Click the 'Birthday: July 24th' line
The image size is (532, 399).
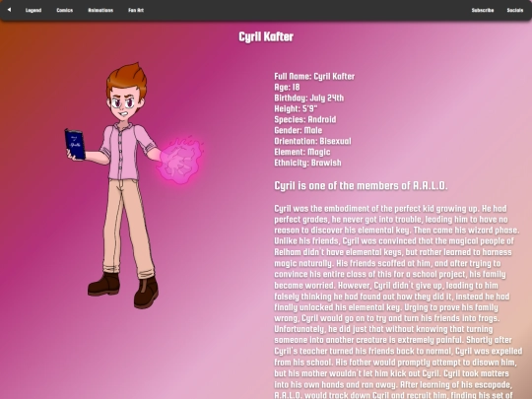(308, 99)
